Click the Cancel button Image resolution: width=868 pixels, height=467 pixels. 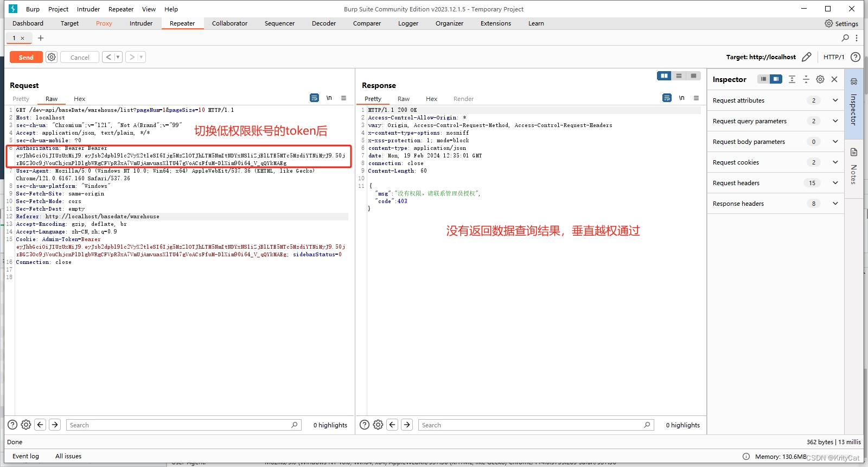coord(80,57)
